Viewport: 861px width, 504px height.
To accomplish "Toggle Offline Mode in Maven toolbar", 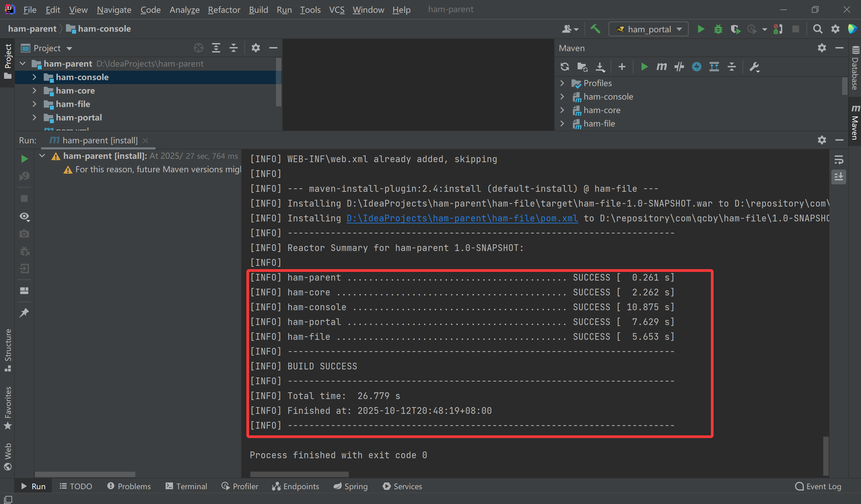I will coord(679,67).
